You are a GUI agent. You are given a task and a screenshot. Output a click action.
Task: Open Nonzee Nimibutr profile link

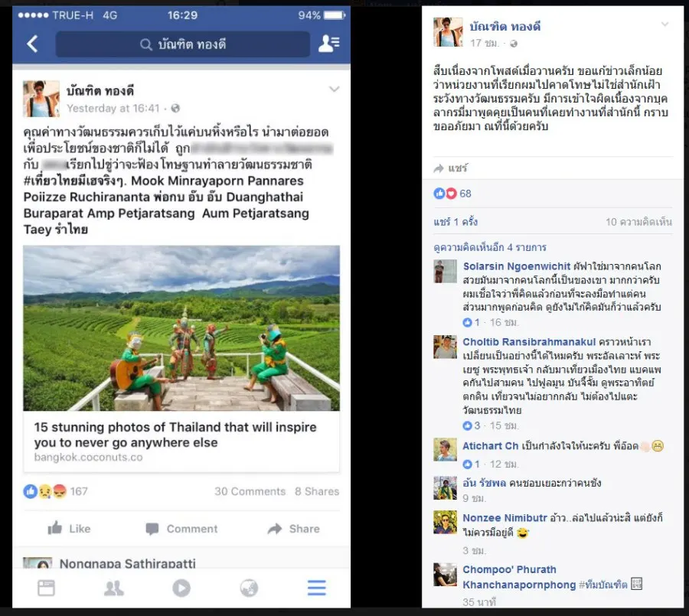[505, 518]
